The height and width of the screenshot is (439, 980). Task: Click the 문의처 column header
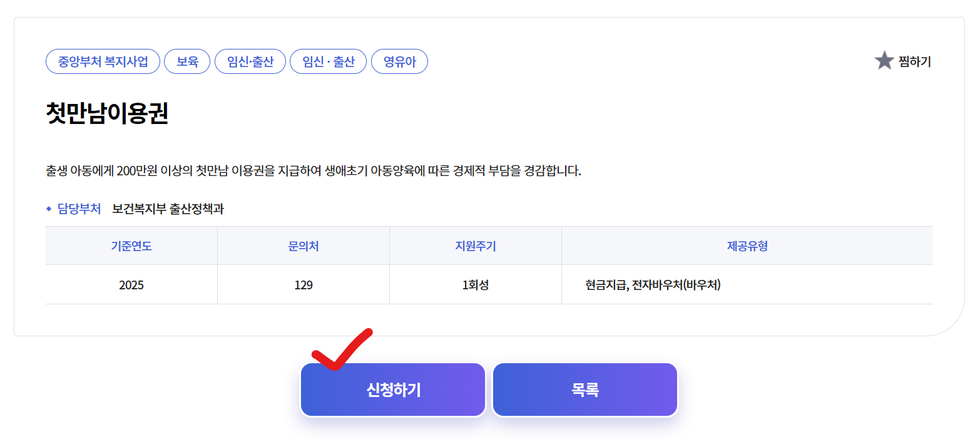pyautogui.click(x=303, y=245)
